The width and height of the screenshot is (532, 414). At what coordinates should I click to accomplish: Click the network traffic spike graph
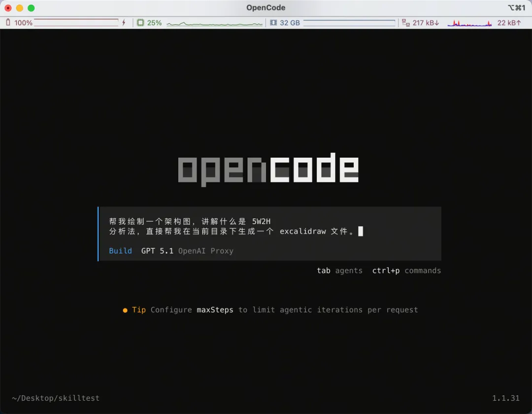click(469, 23)
